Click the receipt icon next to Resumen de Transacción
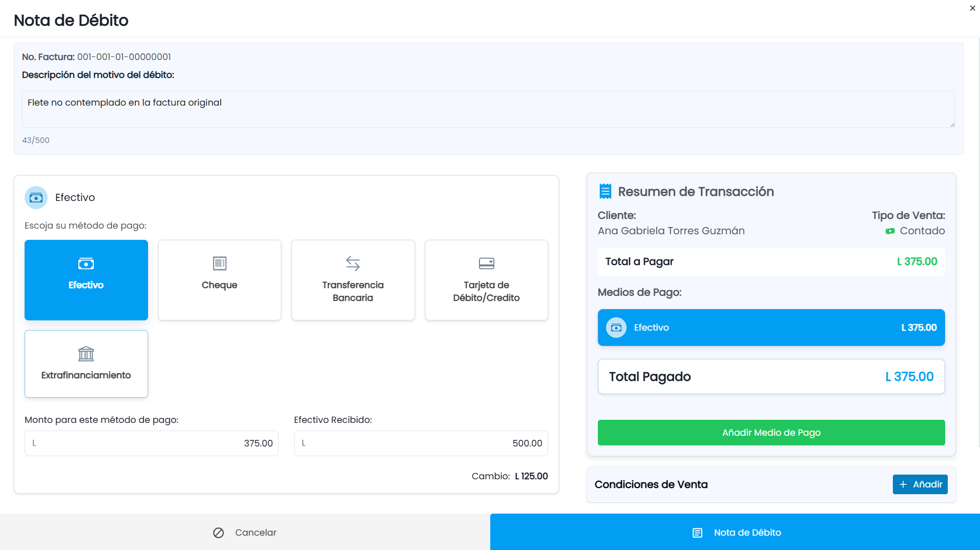This screenshot has width=980, height=550. coord(605,192)
